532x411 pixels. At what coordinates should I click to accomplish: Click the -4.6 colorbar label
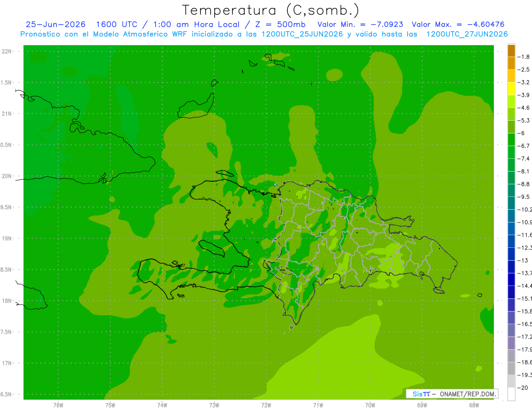[524, 108]
